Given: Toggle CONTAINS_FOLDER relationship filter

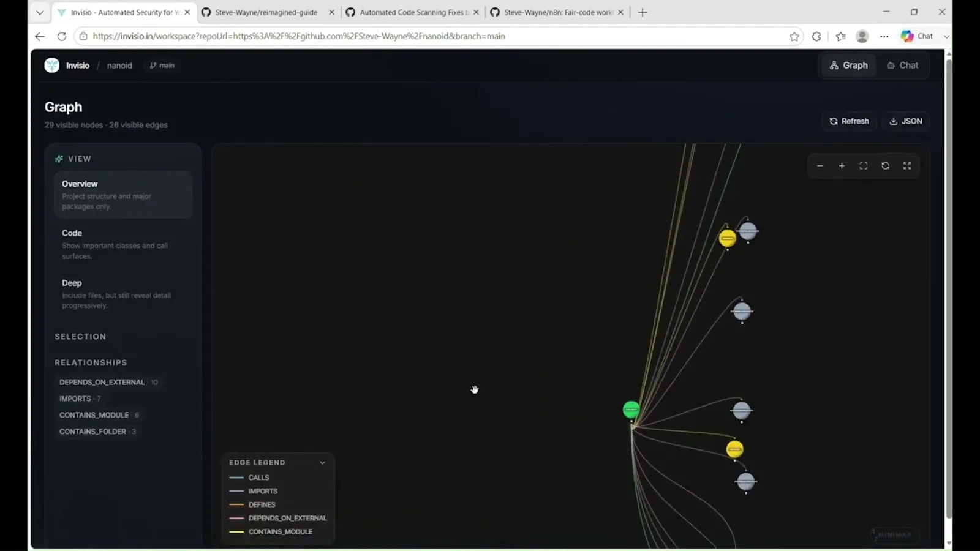Looking at the screenshot, I should [97, 432].
